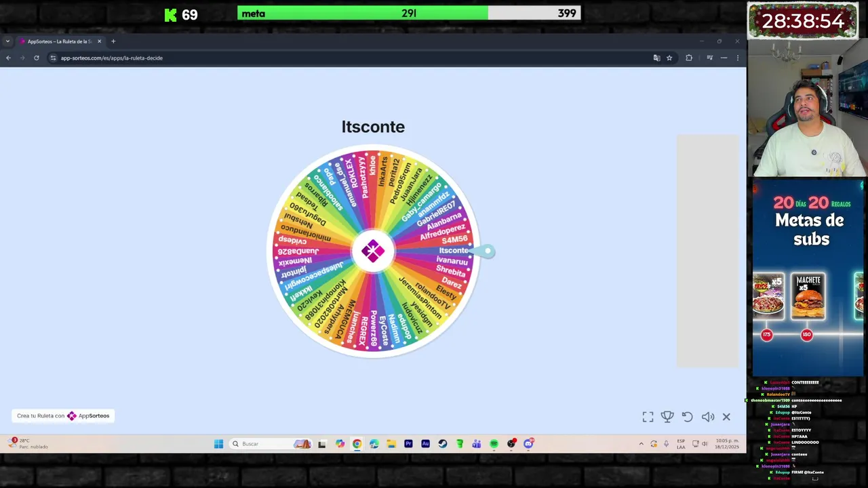Click the address bar URL field

(x=353, y=58)
